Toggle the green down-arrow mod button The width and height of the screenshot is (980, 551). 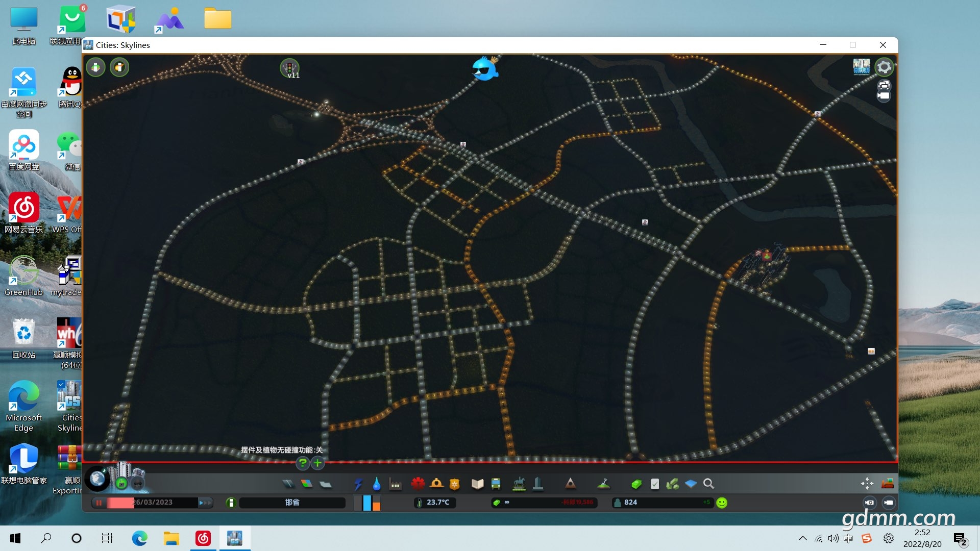tap(95, 67)
